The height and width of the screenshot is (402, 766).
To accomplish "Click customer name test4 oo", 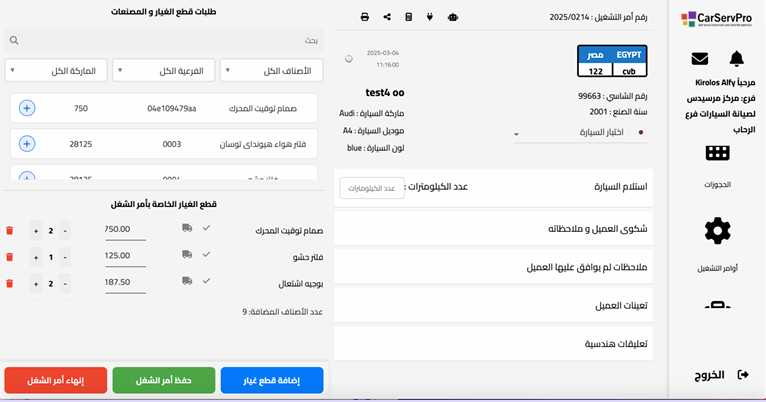I will [385, 92].
